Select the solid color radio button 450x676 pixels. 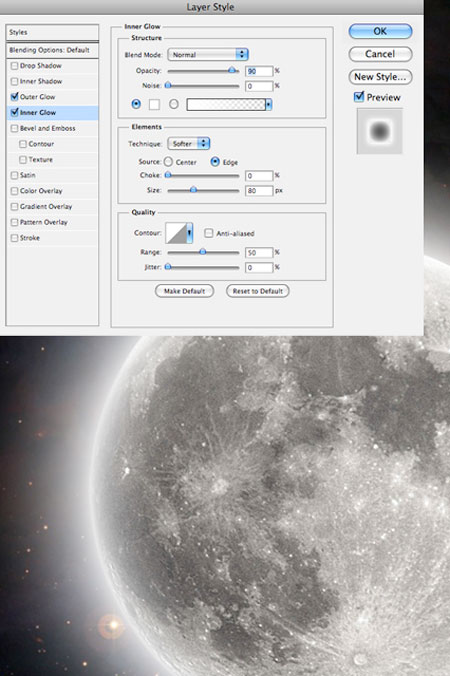(136, 104)
